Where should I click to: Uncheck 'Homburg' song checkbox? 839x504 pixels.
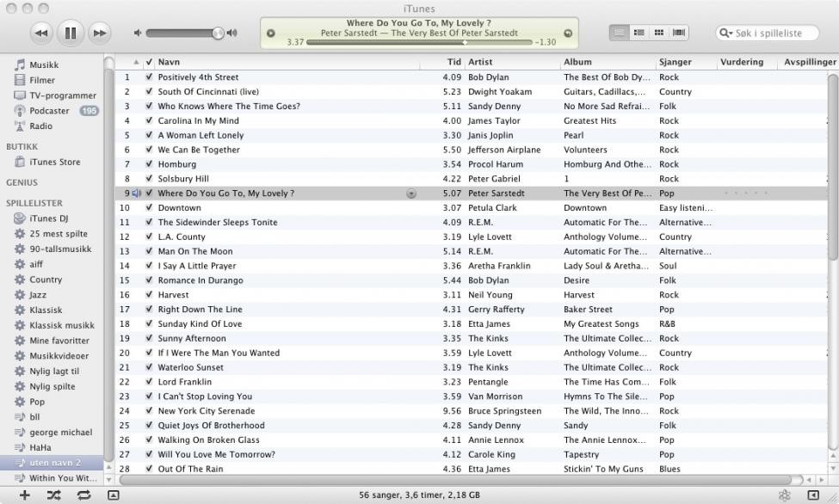pyautogui.click(x=149, y=164)
